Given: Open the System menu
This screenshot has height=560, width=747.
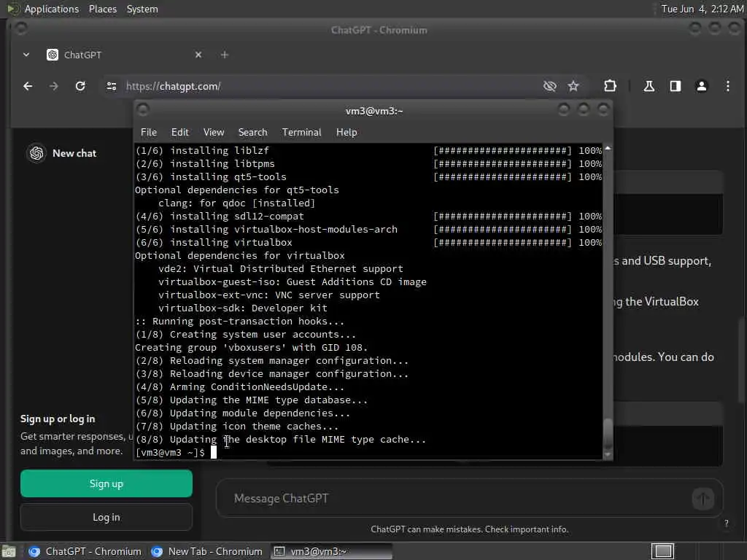Looking at the screenshot, I should (142, 9).
